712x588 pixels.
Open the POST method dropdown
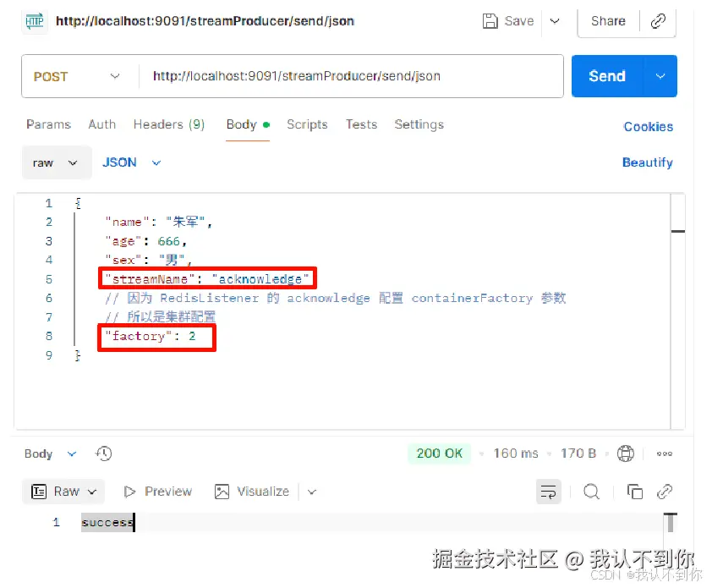pyautogui.click(x=79, y=76)
